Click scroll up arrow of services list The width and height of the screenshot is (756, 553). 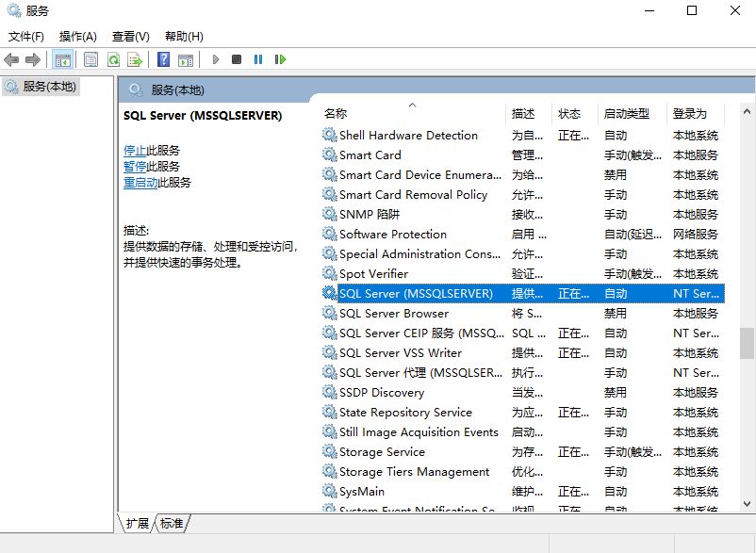pos(747,112)
